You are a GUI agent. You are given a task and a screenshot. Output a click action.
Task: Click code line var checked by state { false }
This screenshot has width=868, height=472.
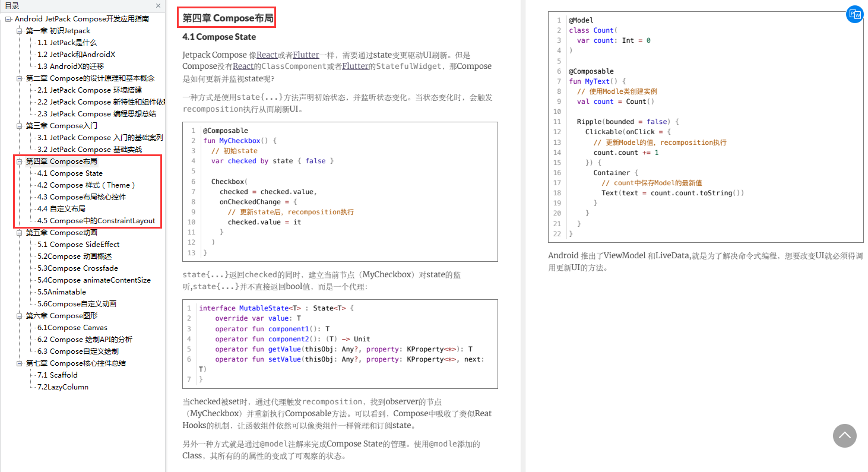point(273,161)
